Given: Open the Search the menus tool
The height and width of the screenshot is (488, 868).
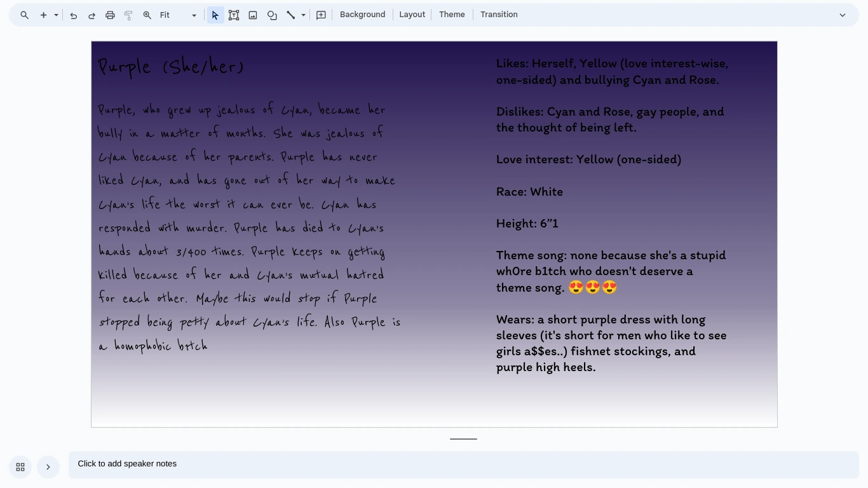Looking at the screenshot, I should (25, 15).
